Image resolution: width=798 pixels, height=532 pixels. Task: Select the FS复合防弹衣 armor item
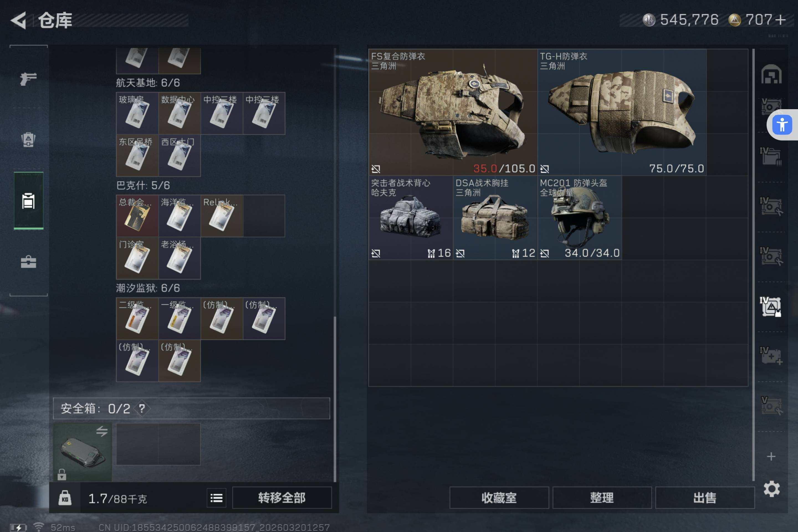point(452,112)
